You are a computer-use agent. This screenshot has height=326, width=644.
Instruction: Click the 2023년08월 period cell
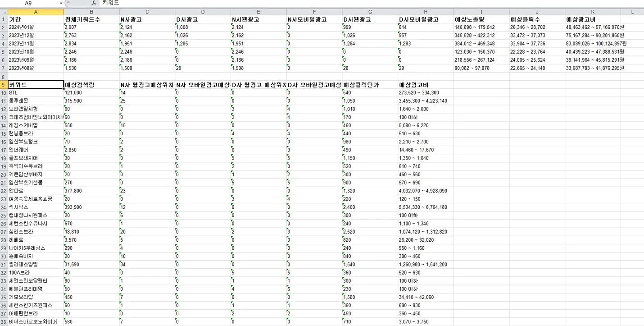click(x=36, y=68)
